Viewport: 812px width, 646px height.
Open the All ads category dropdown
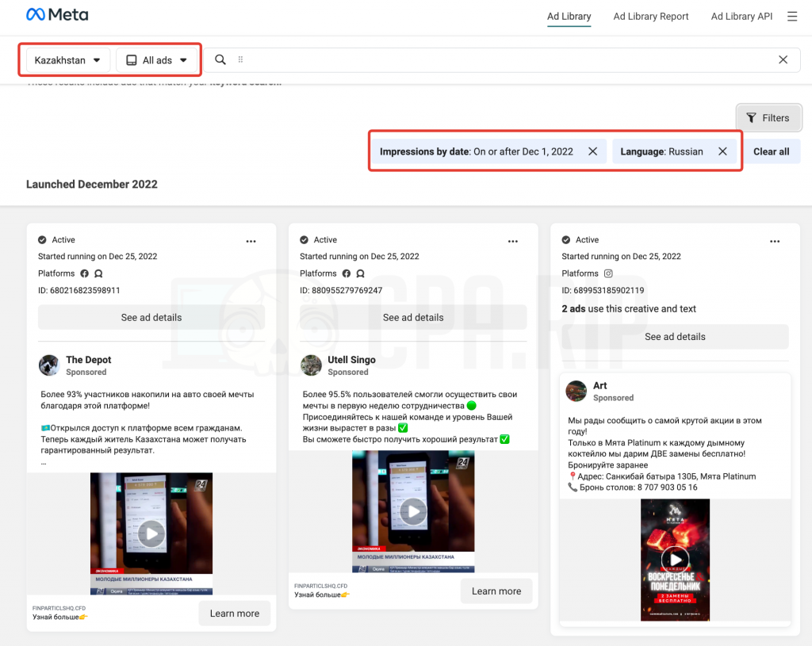tap(157, 60)
